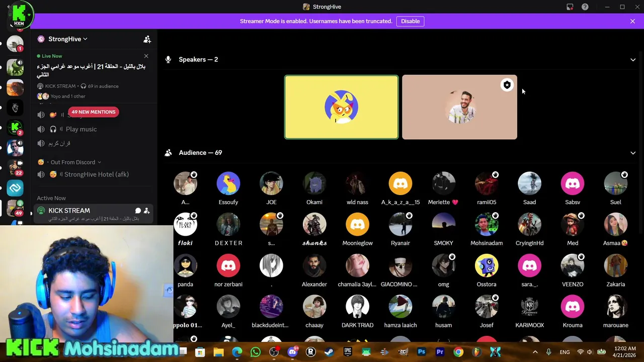This screenshot has width=644, height=362.
Task: Open the ENG language switcher in tray
Action: click(565, 352)
